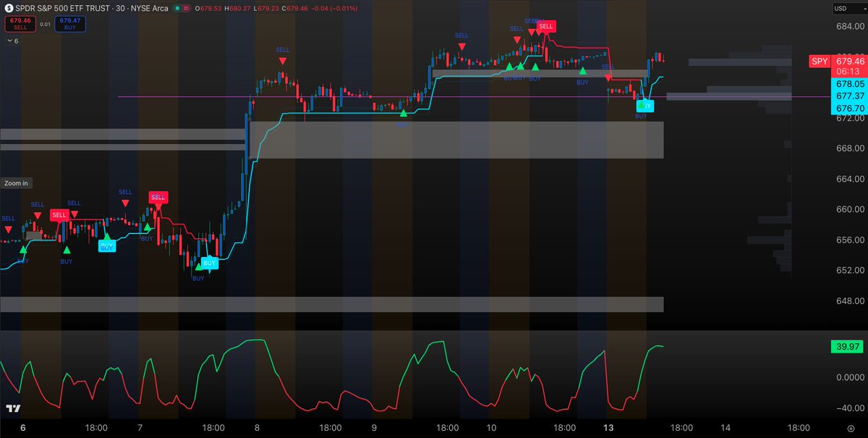Click the 679.47 BUY order button
The height and width of the screenshot is (438, 868).
click(70, 24)
